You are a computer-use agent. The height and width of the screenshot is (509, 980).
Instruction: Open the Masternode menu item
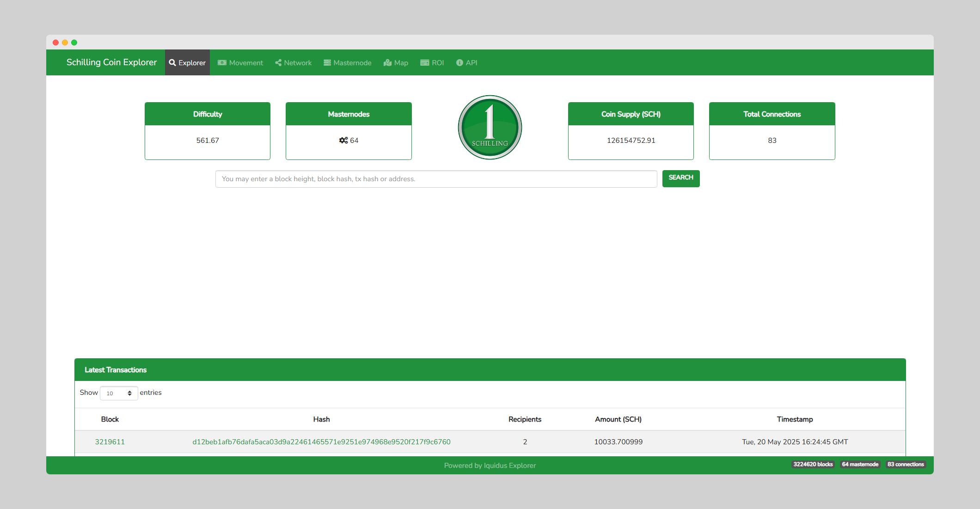(352, 63)
